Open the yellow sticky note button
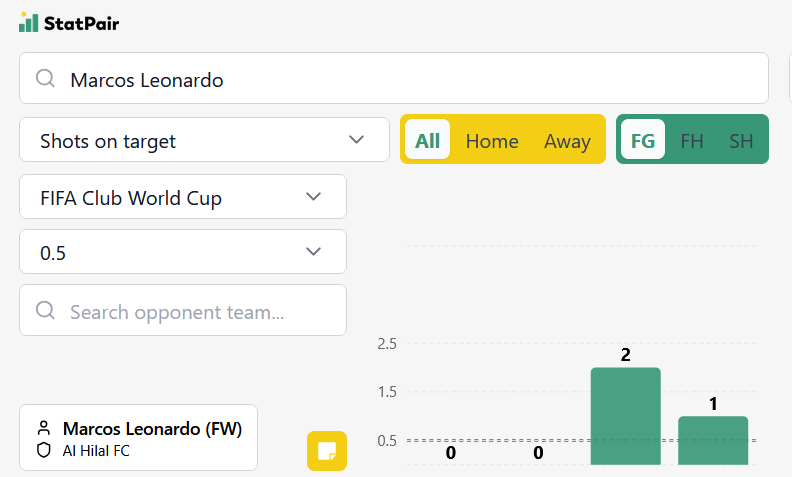 [x=327, y=451]
